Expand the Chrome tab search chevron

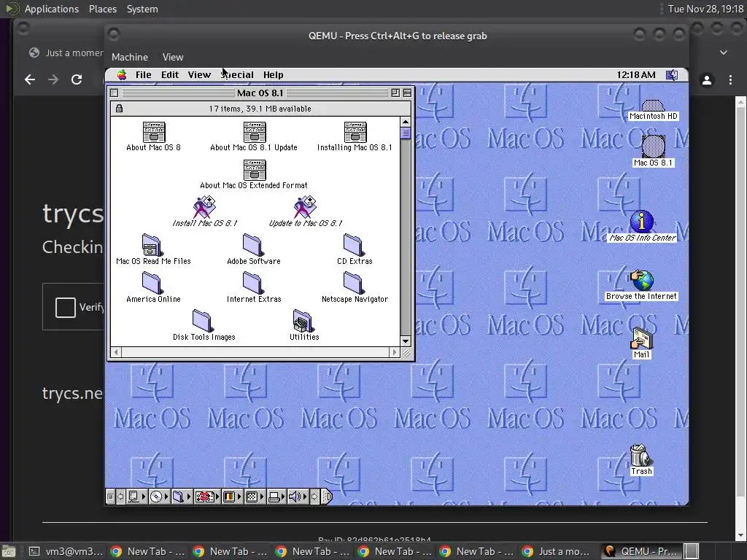[724, 52]
